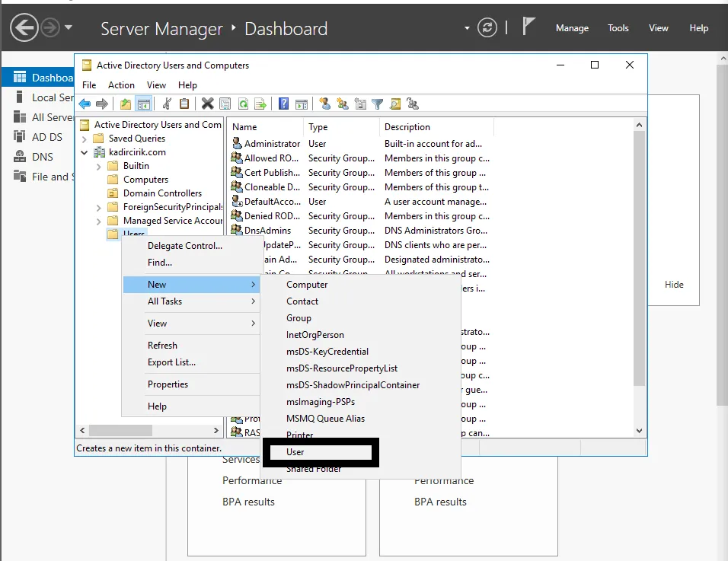Toggle the Show/Hide Console Tree icon
Screen dimensions: 728x561
click(144, 104)
